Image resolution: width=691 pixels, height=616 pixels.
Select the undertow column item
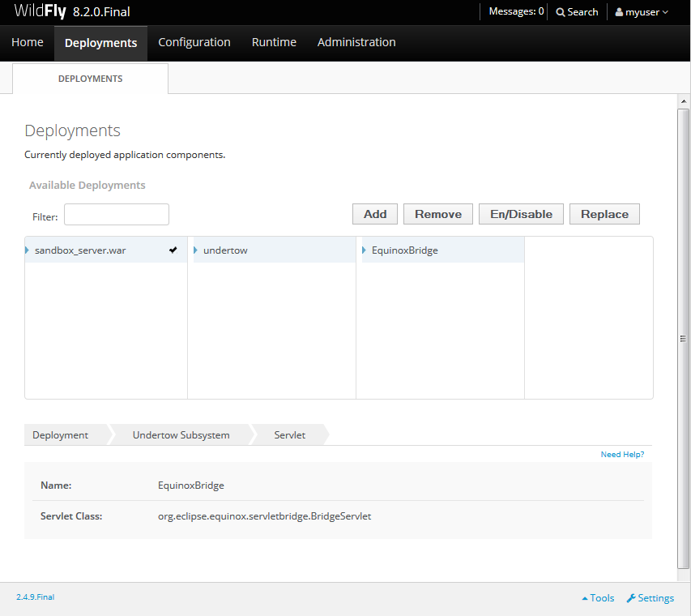point(275,250)
